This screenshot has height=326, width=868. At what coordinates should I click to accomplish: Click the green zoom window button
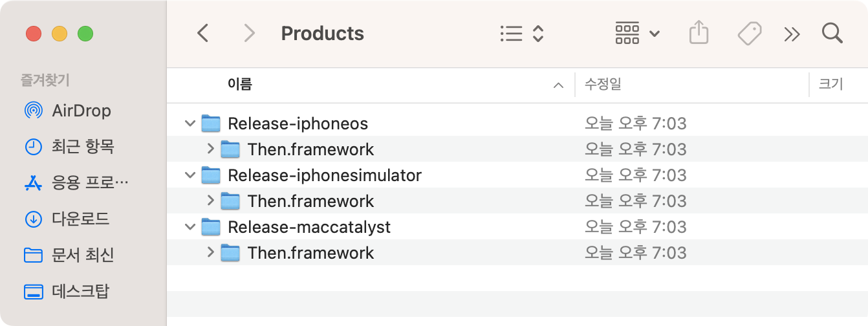pyautogui.click(x=85, y=34)
